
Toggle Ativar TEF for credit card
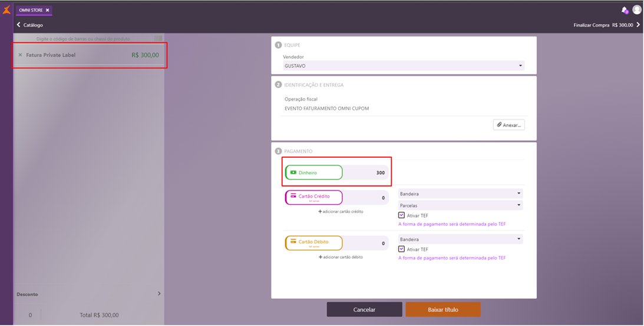click(x=401, y=215)
